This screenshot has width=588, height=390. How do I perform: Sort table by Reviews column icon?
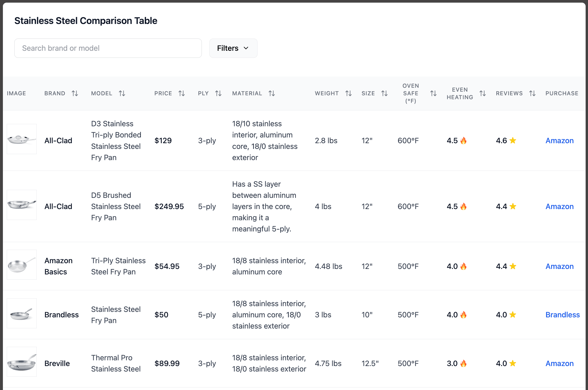532,93
